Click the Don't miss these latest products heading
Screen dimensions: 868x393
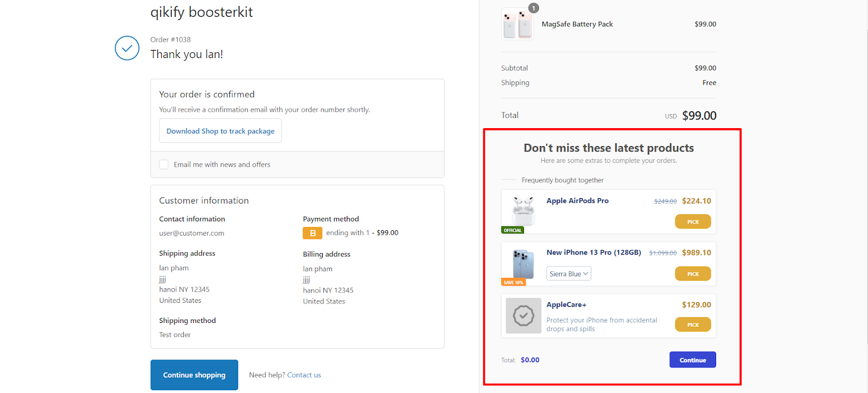pyautogui.click(x=609, y=148)
